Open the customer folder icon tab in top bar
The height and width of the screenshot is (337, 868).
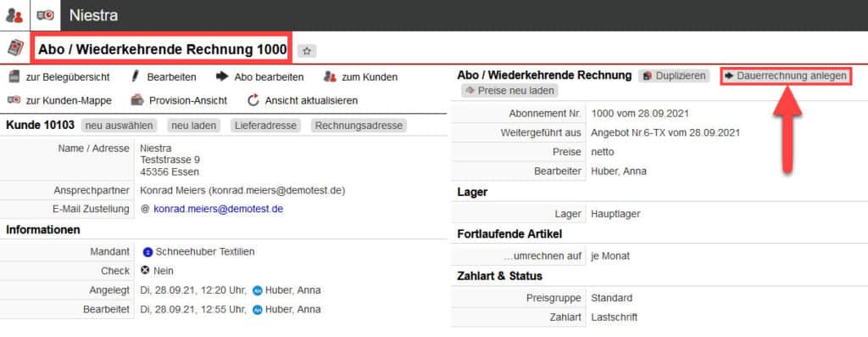point(46,15)
